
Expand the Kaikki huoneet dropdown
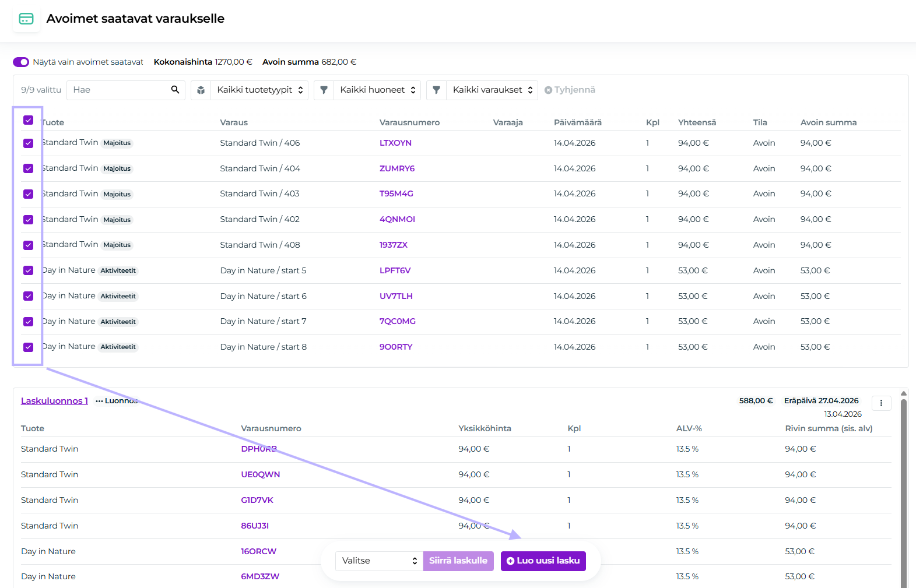click(x=377, y=90)
